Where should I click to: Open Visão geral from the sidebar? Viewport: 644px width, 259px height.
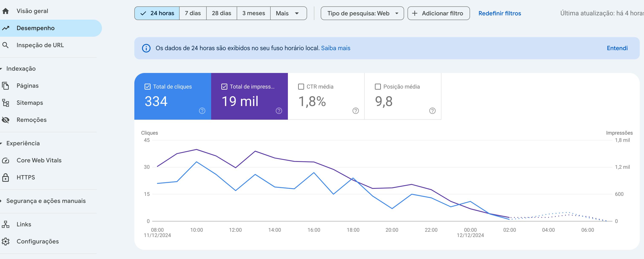pos(32,11)
